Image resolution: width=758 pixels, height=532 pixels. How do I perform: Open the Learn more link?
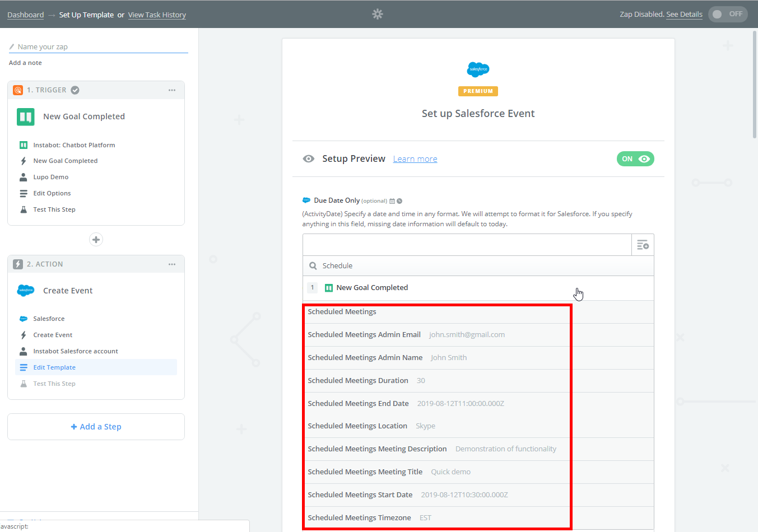click(415, 159)
